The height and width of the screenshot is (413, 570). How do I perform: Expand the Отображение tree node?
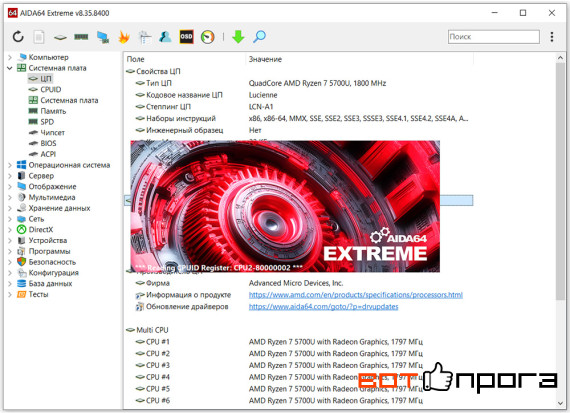tap(10, 187)
